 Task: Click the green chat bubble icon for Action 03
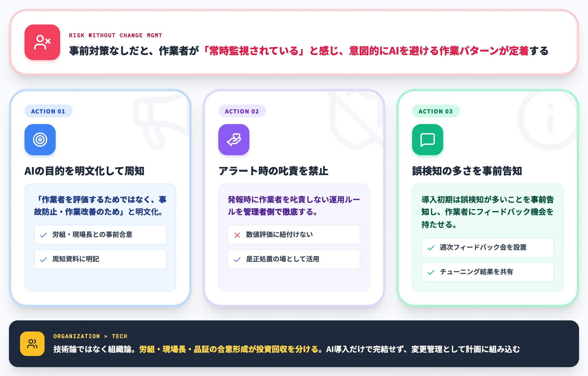428,140
